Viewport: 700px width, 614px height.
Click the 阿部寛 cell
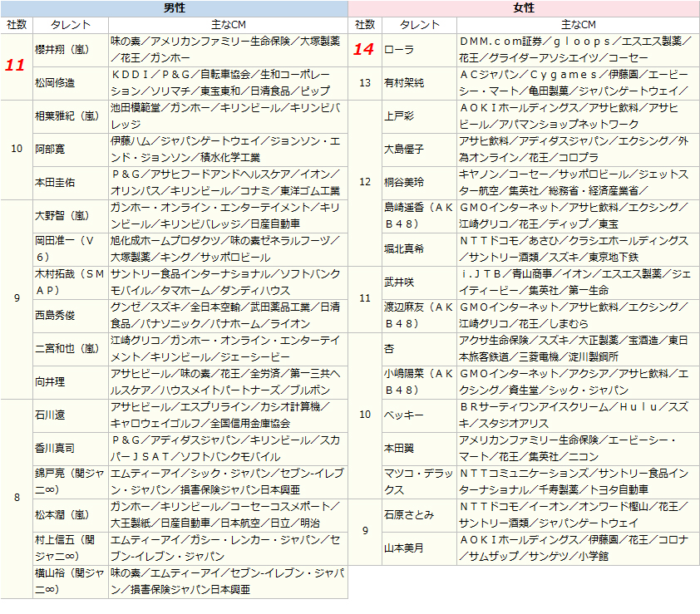71,150
